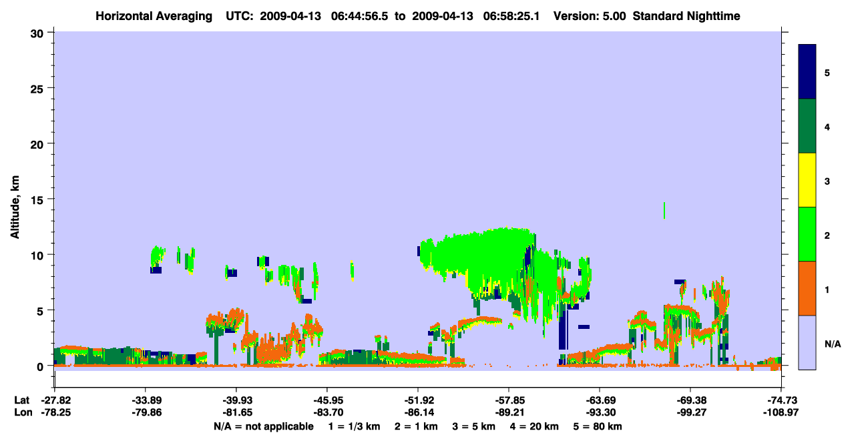The width and height of the screenshot is (868, 445).
Task: Click the yellow level 3 colorbar segment
Action: click(x=807, y=180)
